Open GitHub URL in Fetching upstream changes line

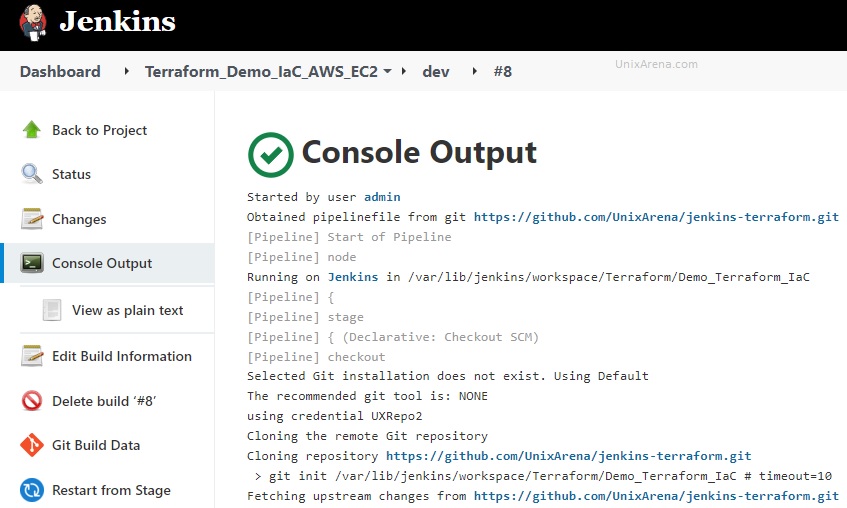656,496
